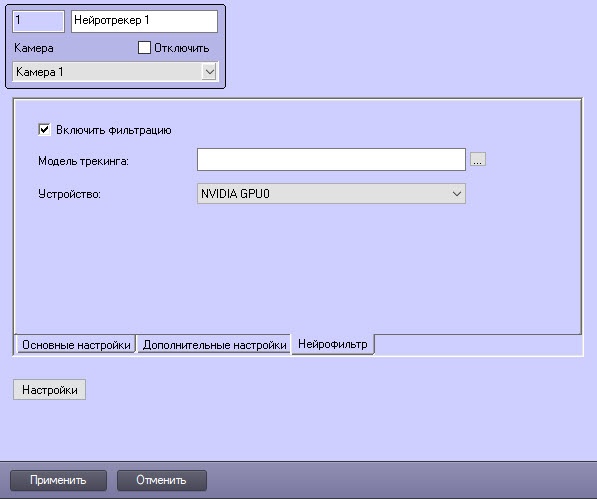597x499 pixels.
Task: Open the NVIDIA GPU0 device dropdown
Action: click(331, 194)
